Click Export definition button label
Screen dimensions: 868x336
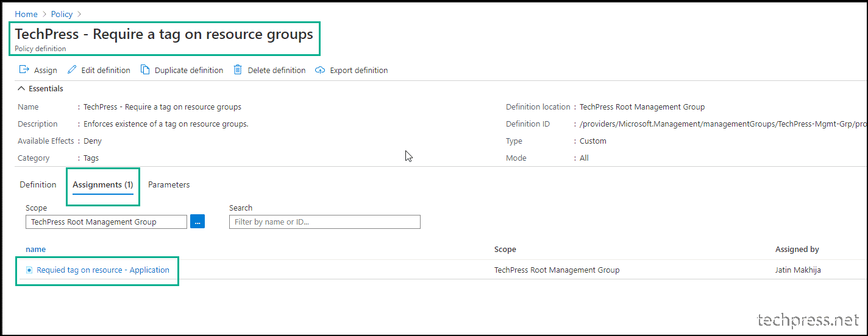pyautogui.click(x=359, y=71)
